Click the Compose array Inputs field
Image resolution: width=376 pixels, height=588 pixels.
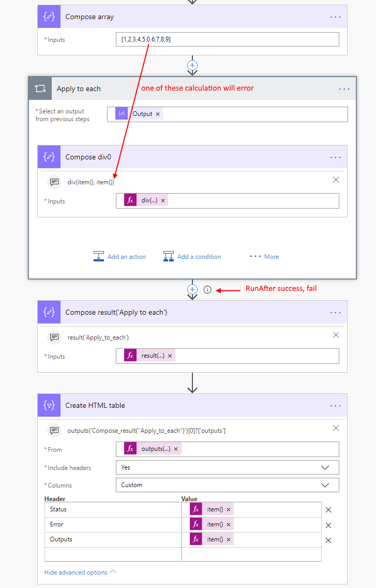coord(228,39)
